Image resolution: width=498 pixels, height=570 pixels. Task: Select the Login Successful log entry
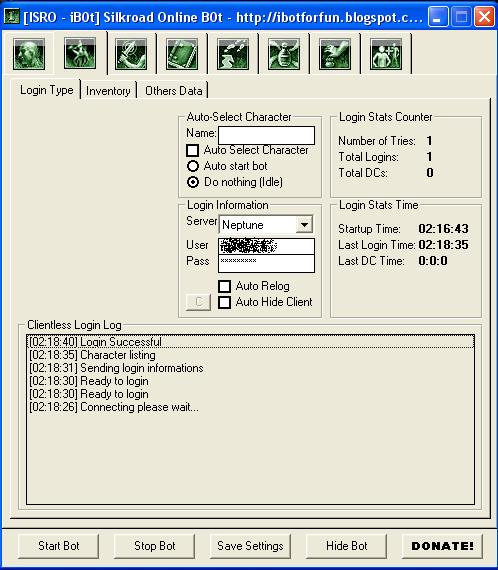coord(250,342)
